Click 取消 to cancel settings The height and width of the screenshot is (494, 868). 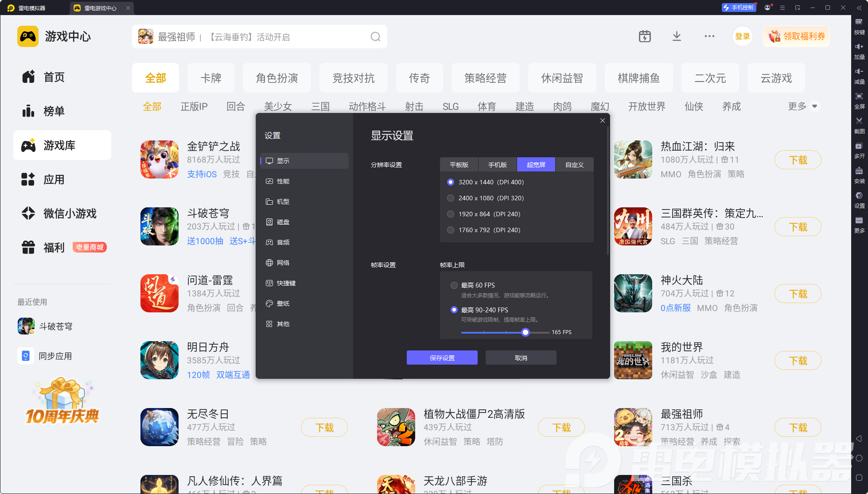pos(521,358)
